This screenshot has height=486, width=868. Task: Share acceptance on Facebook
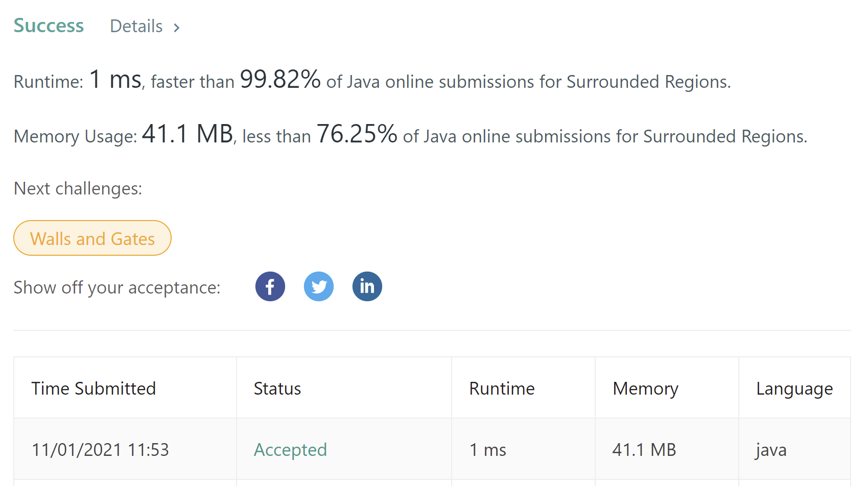pyautogui.click(x=270, y=286)
